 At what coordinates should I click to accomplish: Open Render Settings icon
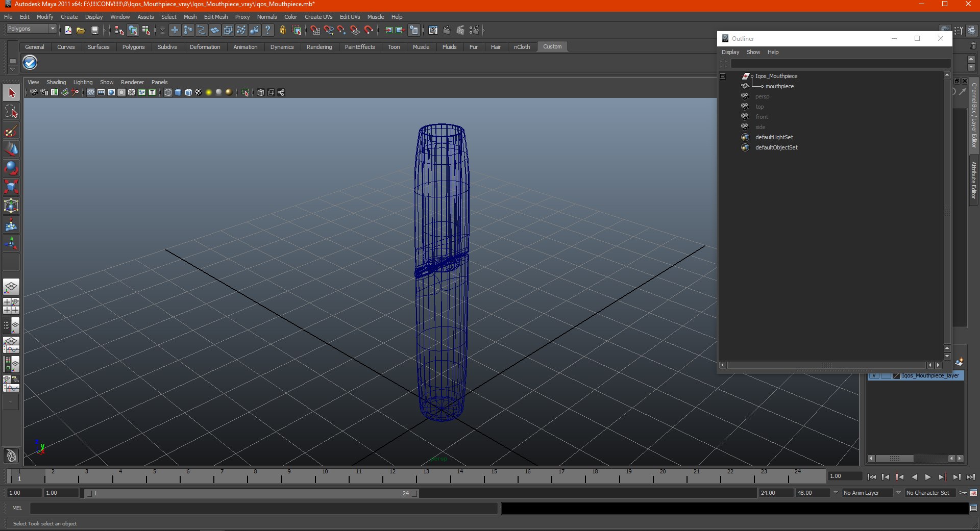(474, 31)
